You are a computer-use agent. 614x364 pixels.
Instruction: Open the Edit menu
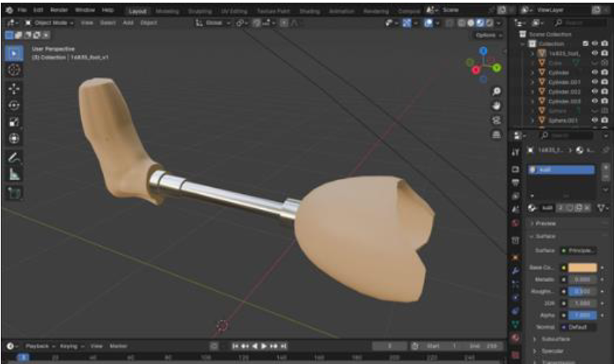38,10
